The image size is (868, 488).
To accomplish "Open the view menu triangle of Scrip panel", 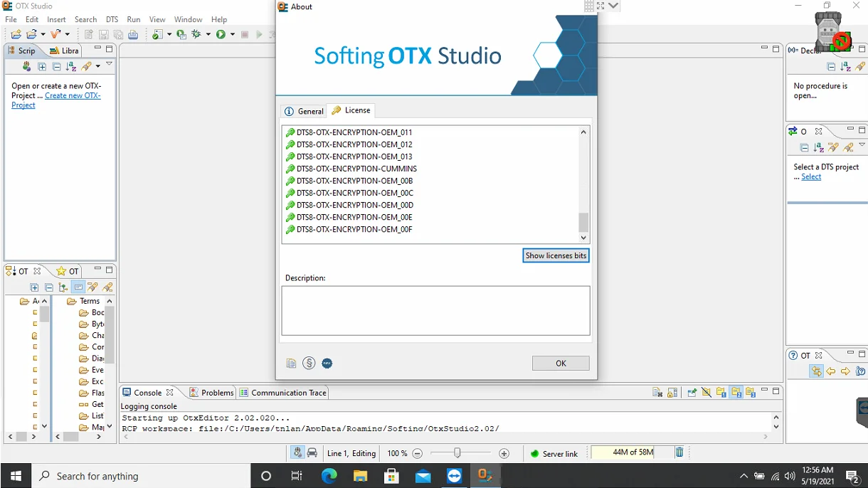I will coord(109,65).
